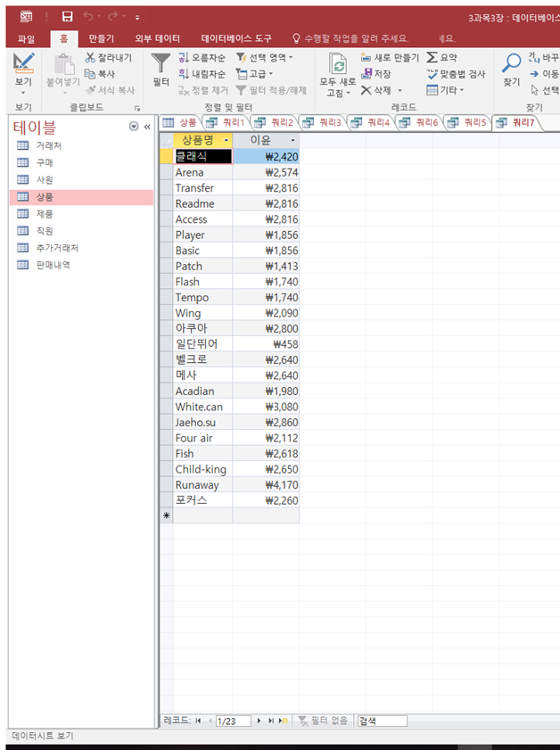Screen dimensions: 560x750
Task: Click the record number box 1/23
Action: click(x=234, y=721)
